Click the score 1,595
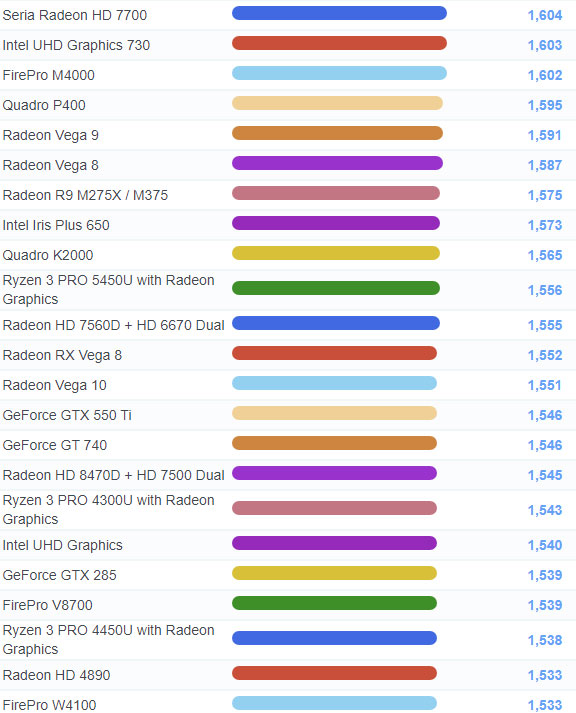Viewport: 576px width, 713px height. coord(545,105)
